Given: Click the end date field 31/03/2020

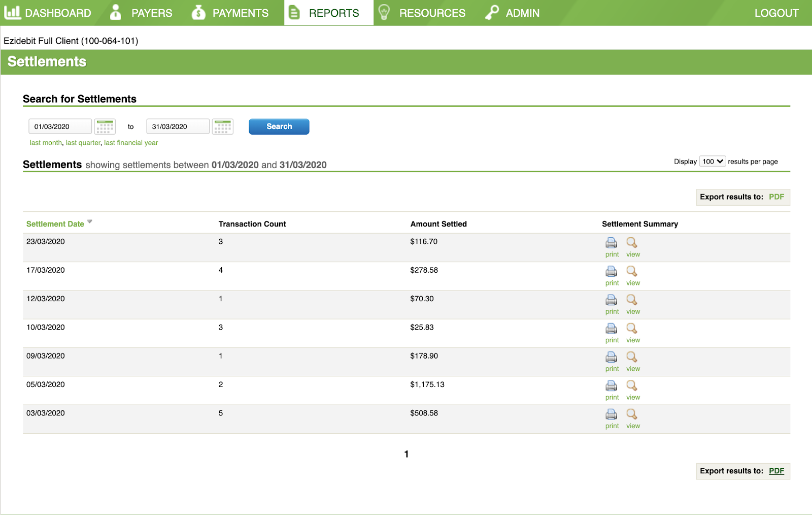Looking at the screenshot, I should pos(178,126).
